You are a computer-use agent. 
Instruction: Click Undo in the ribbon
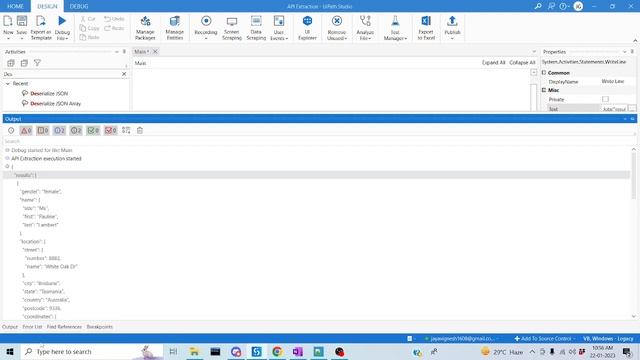114,19
